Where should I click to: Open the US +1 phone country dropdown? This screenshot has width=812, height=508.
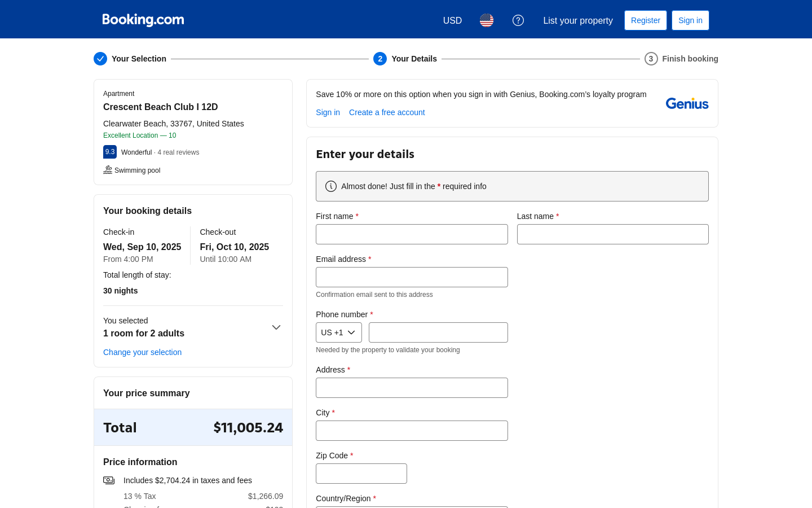point(338,332)
